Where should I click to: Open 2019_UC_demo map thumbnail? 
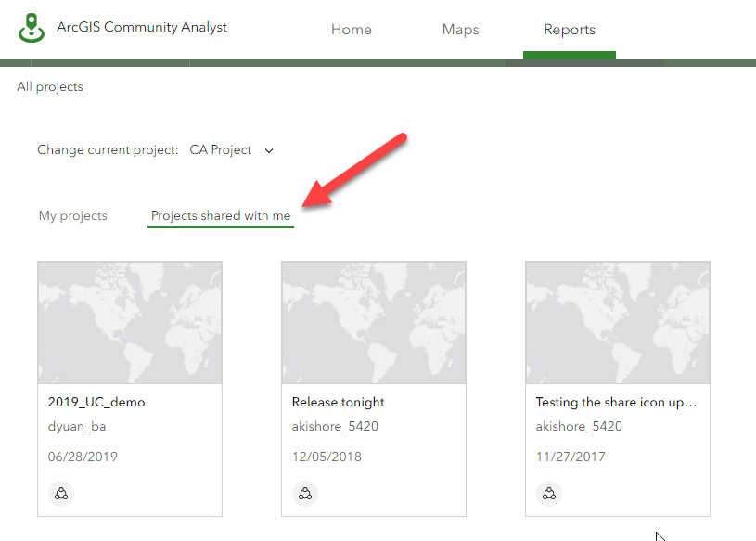tap(130, 322)
